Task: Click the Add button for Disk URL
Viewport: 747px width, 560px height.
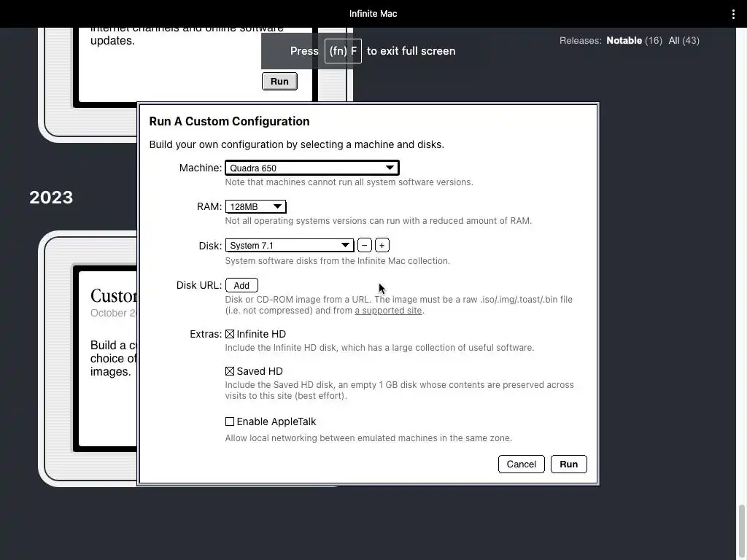Action: 241,285
